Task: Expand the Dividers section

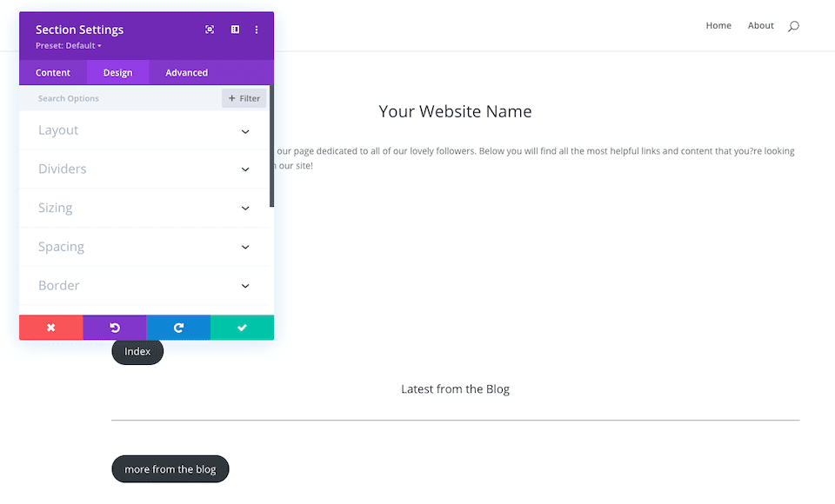Action: (x=145, y=169)
